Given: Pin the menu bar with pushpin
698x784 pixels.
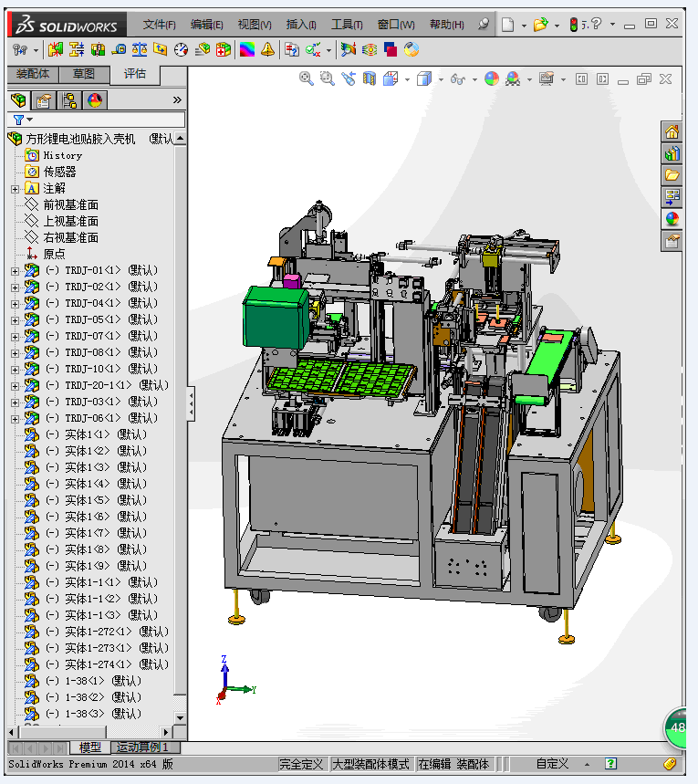Looking at the screenshot, I should [x=483, y=24].
